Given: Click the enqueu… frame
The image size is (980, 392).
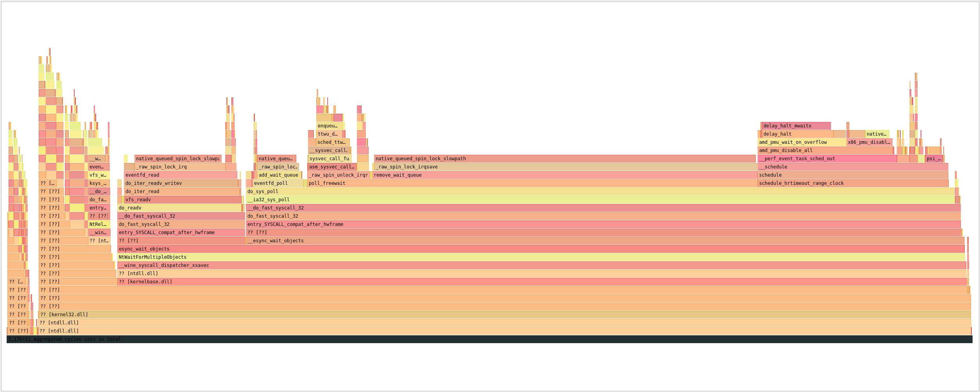Looking at the screenshot, I should click(329, 126).
